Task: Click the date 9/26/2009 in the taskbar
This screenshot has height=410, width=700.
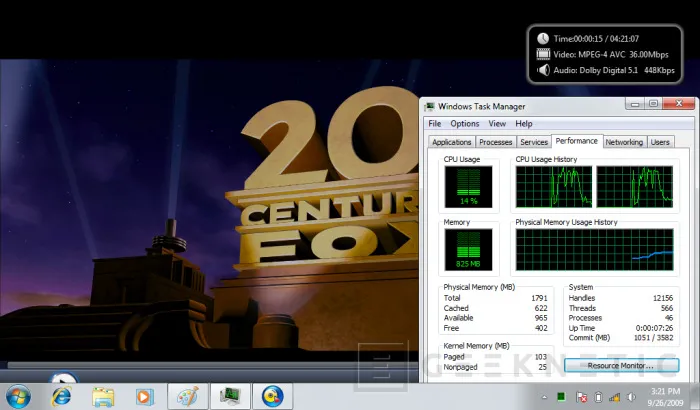Action: pyautogui.click(x=665, y=403)
